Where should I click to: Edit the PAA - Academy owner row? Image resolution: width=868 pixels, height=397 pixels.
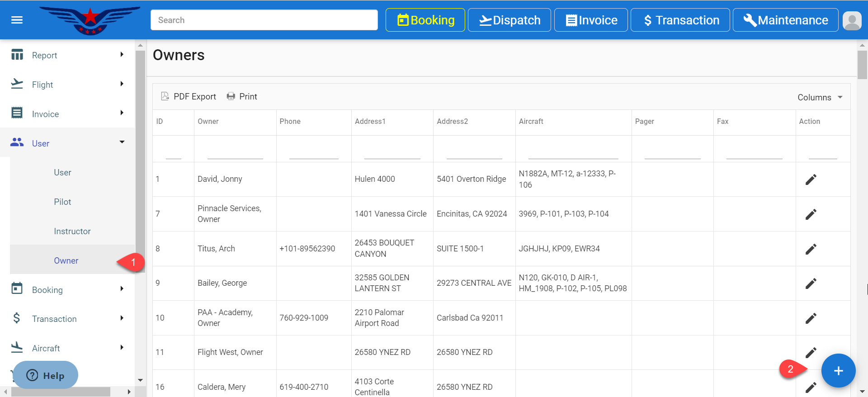pyautogui.click(x=811, y=318)
